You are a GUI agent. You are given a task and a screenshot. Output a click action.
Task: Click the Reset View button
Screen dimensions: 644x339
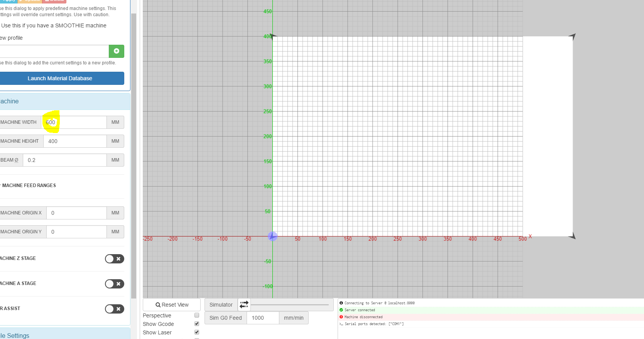172,305
